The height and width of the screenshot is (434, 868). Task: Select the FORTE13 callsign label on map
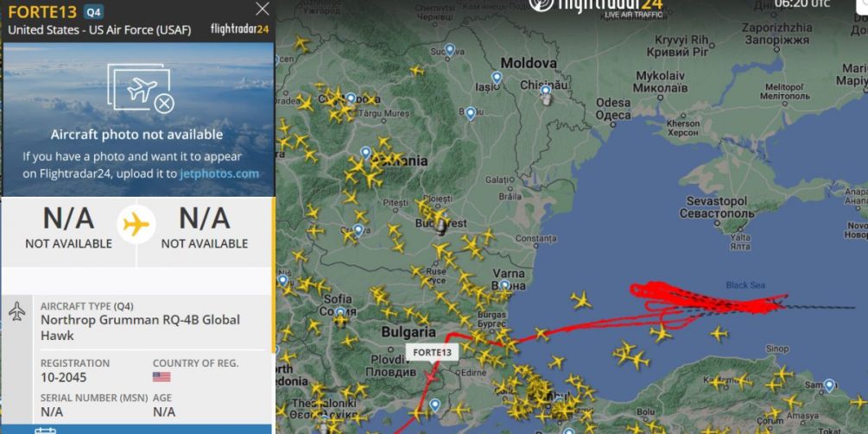pyautogui.click(x=432, y=352)
